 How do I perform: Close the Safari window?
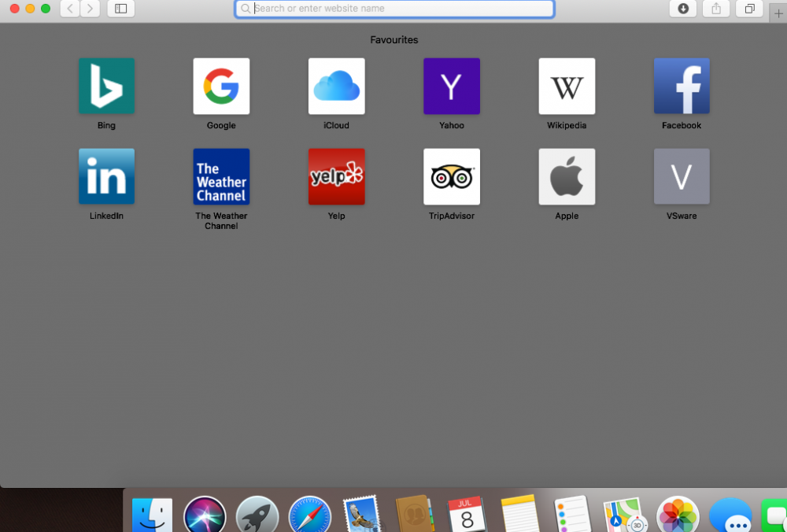(x=14, y=9)
